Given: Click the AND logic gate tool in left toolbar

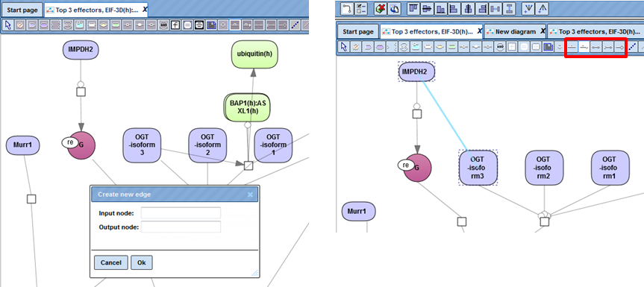Looking at the screenshot, I should pyautogui.click(x=163, y=25).
